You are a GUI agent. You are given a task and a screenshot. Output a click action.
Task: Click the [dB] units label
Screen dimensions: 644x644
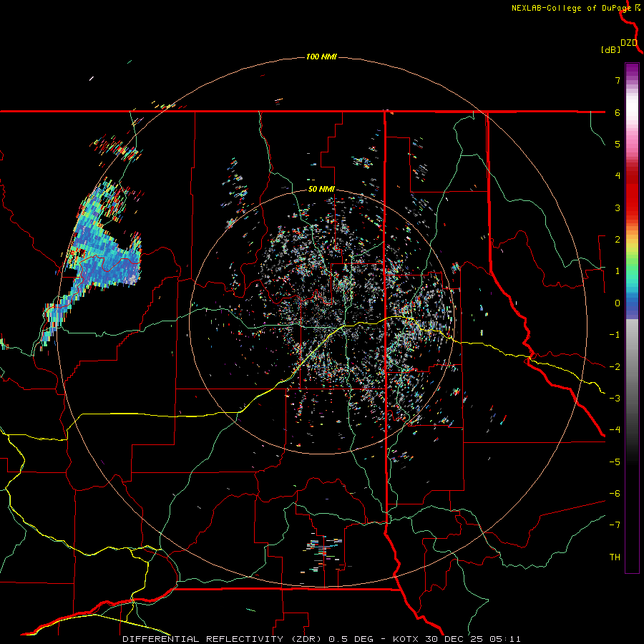tap(610, 50)
